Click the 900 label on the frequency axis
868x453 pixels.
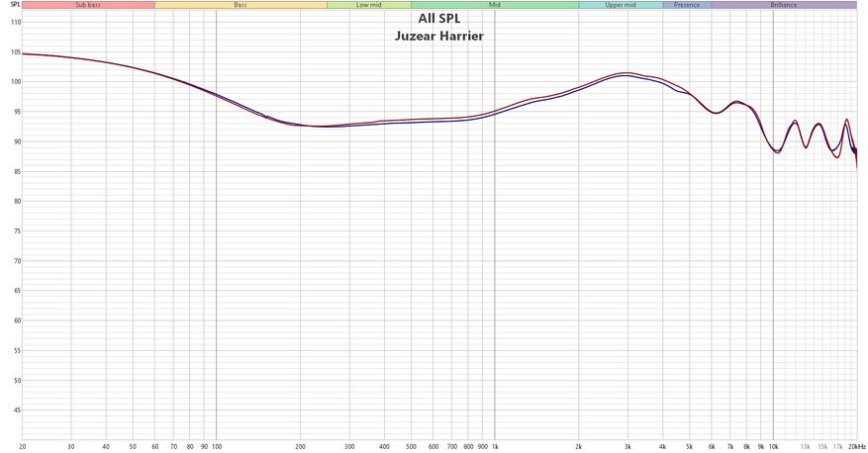[x=483, y=446]
